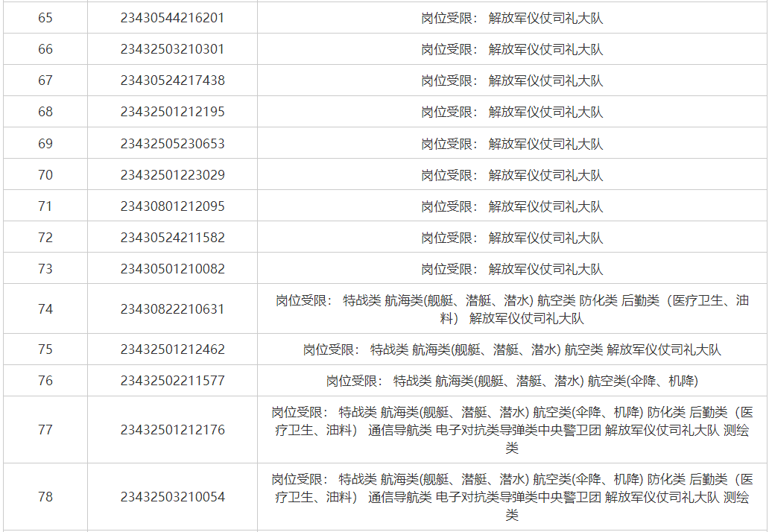Select row 75 restriction description

coord(512,349)
